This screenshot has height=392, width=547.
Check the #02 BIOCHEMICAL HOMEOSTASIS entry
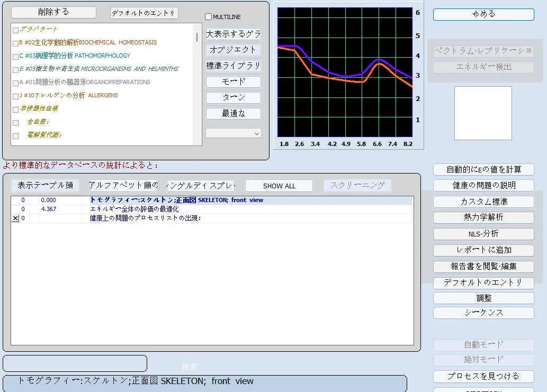pyautogui.click(x=15, y=43)
